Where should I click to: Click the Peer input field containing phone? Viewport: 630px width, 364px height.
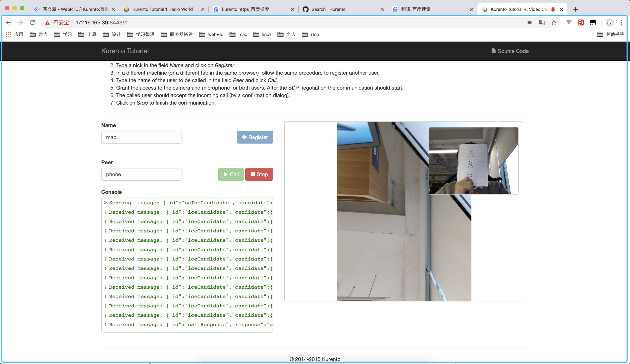pos(141,174)
